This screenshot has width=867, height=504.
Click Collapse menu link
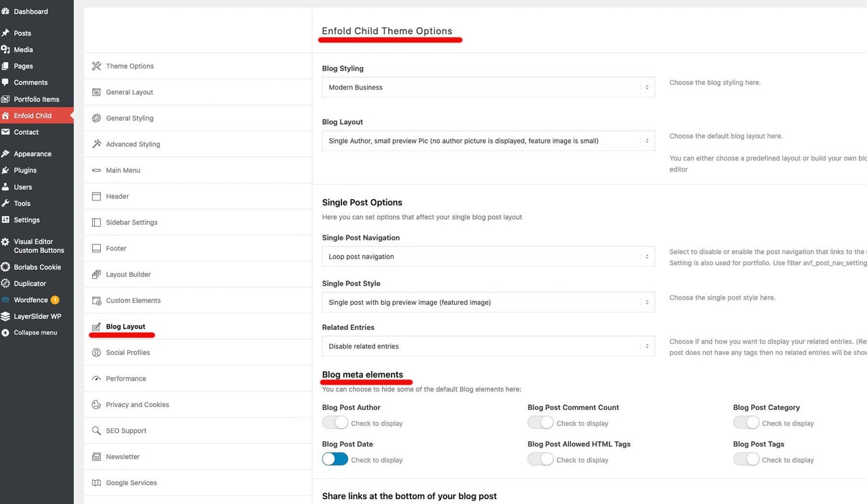point(37,333)
